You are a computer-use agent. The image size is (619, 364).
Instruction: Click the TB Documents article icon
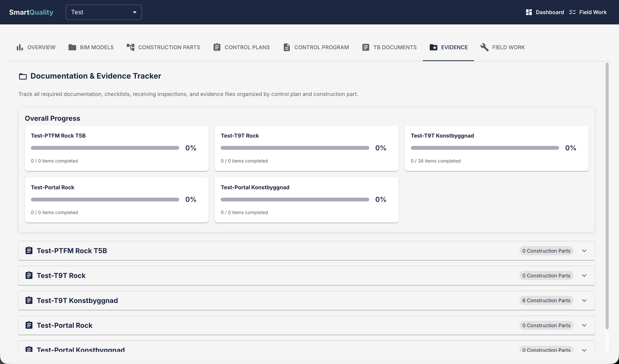tap(366, 47)
